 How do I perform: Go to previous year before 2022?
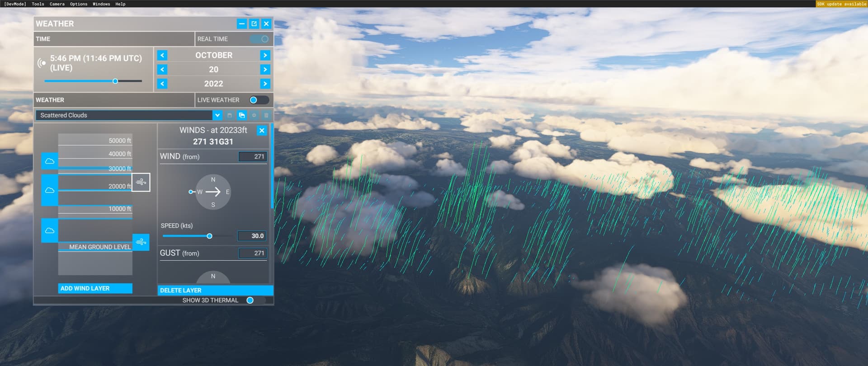pyautogui.click(x=162, y=84)
